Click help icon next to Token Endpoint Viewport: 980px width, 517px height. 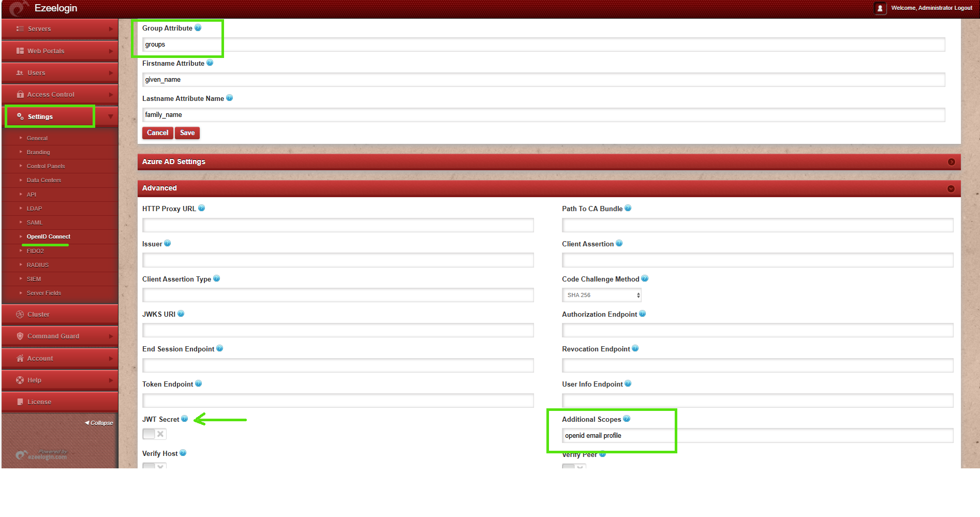[x=198, y=383]
